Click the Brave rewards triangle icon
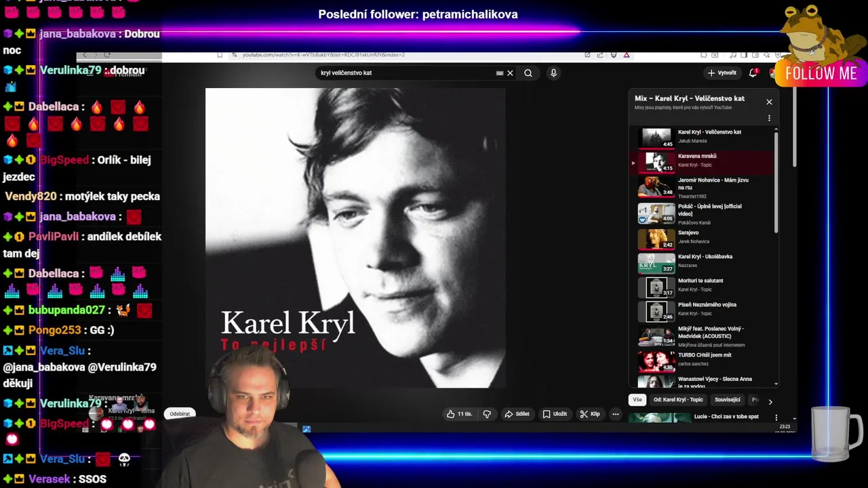Image resolution: width=868 pixels, height=488 pixels. [x=627, y=55]
